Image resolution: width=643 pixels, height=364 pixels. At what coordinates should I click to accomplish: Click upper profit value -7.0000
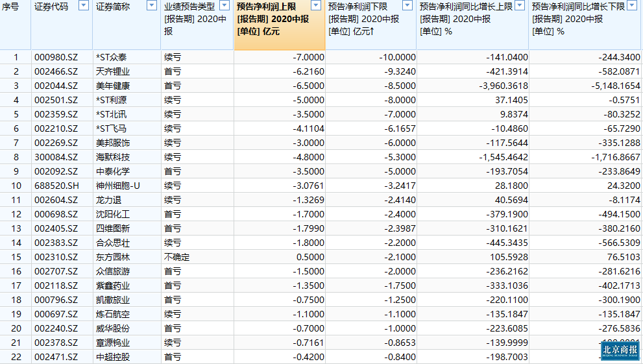pyautogui.click(x=308, y=57)
